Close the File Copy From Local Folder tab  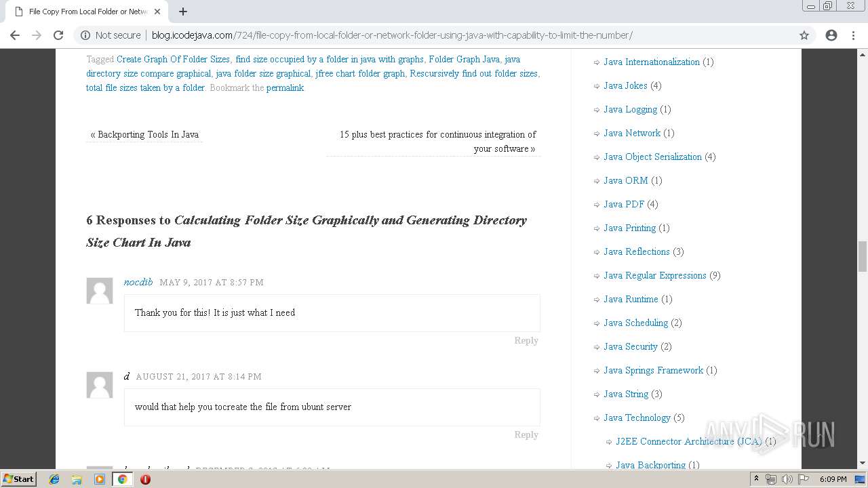[x=157, y=12]
